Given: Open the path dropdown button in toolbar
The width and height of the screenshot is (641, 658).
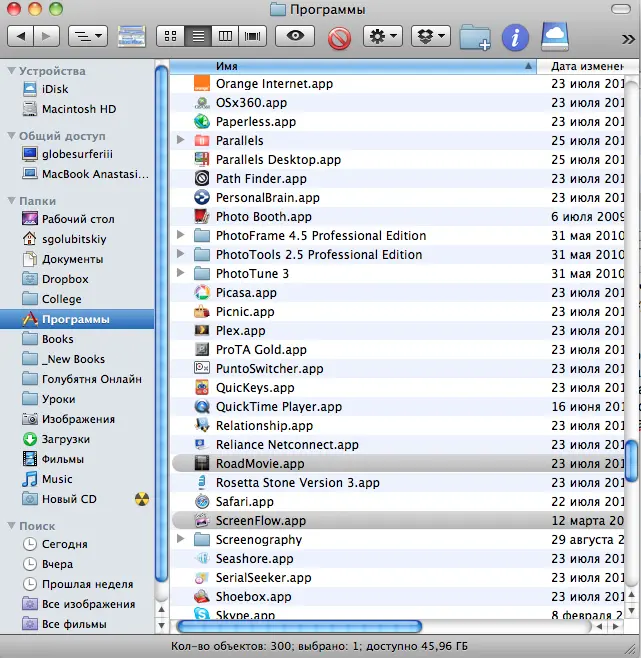Looking at the screenshot, I should (88, 37).
